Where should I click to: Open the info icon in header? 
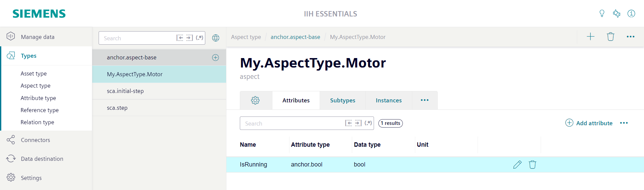click(631, 13)
